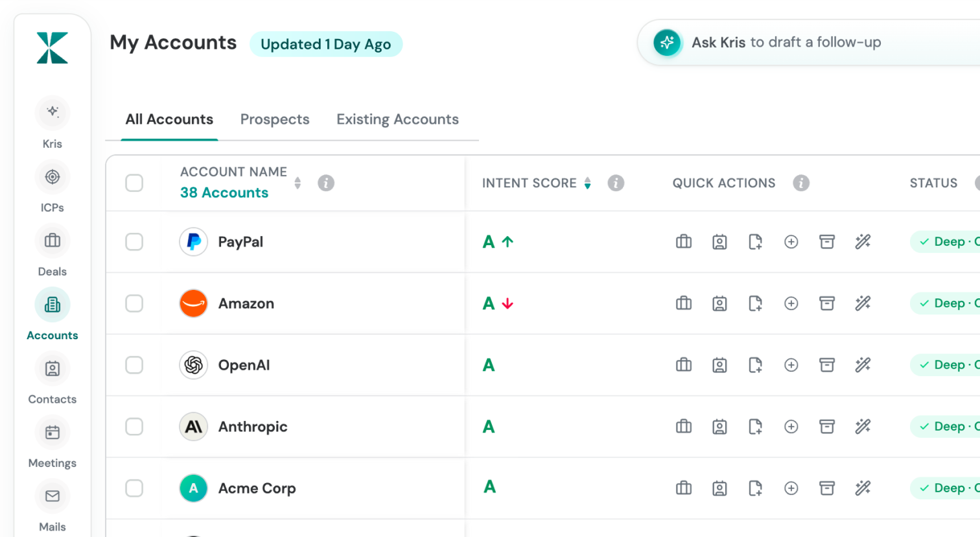Click Anthropic Deep status badge
980x537 pixels.
click(945, 427)
